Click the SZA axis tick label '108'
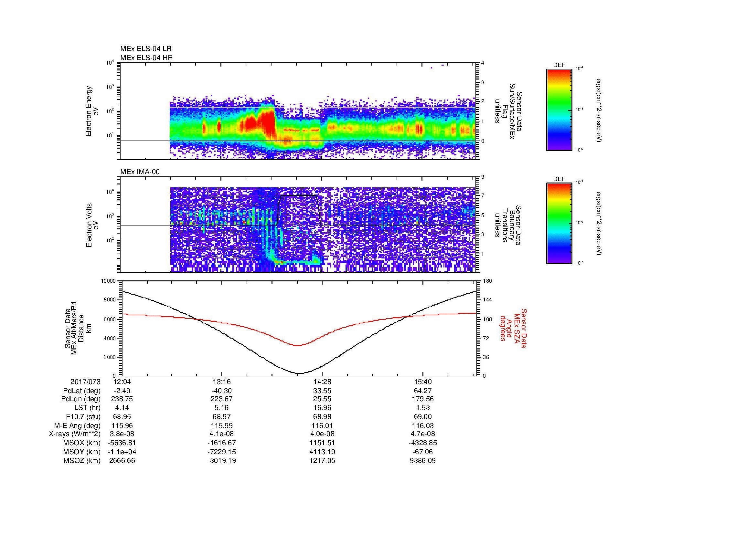 [x=488, y=319]
